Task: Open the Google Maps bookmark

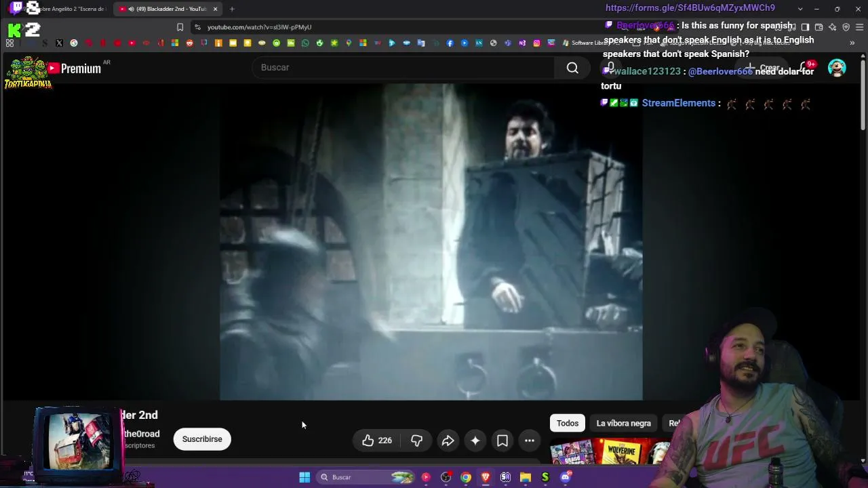Action: [349, 43]
